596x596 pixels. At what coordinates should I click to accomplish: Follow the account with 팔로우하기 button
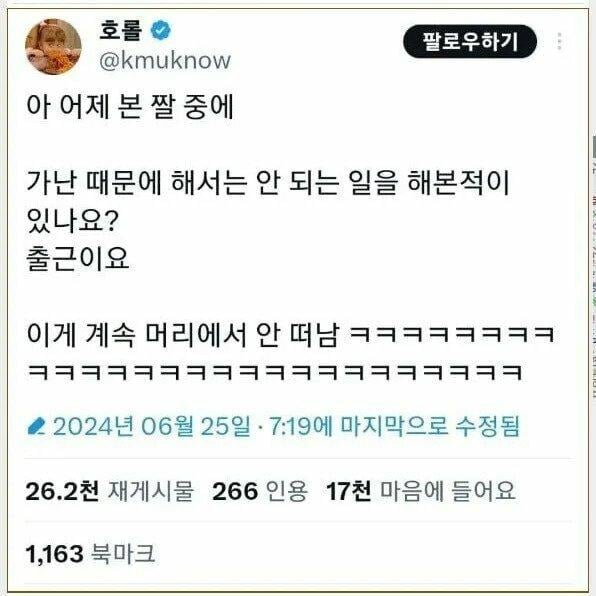coord(470,41)
